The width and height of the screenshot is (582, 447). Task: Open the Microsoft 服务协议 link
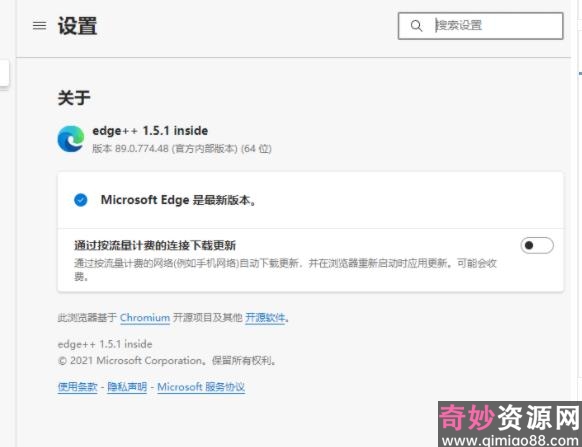click(x=201, y=387)
